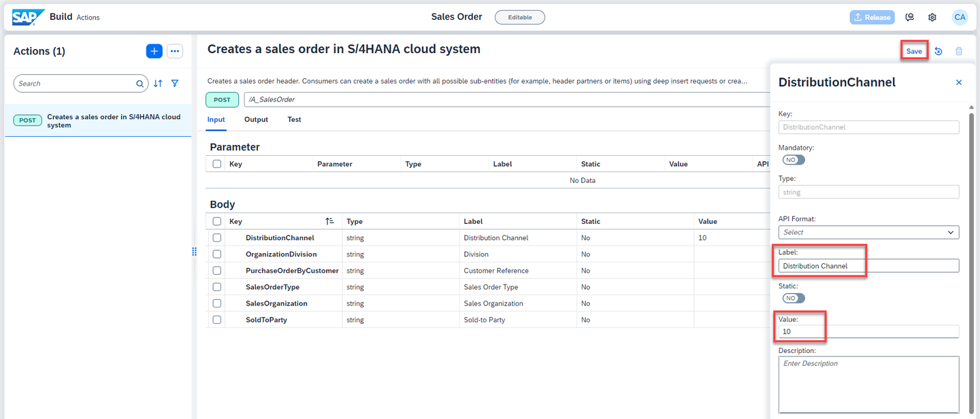The image size is (980, 419).
Task: Click the DistributionChannel key in the Body table
Action: [280, 238]
